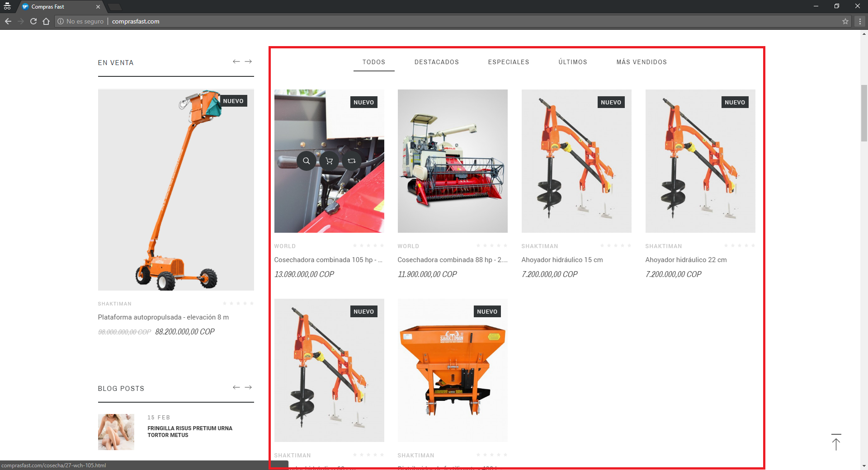Click the BLOG POSTS section heading
The image size is (868, 470).
(x=121, y=389)
